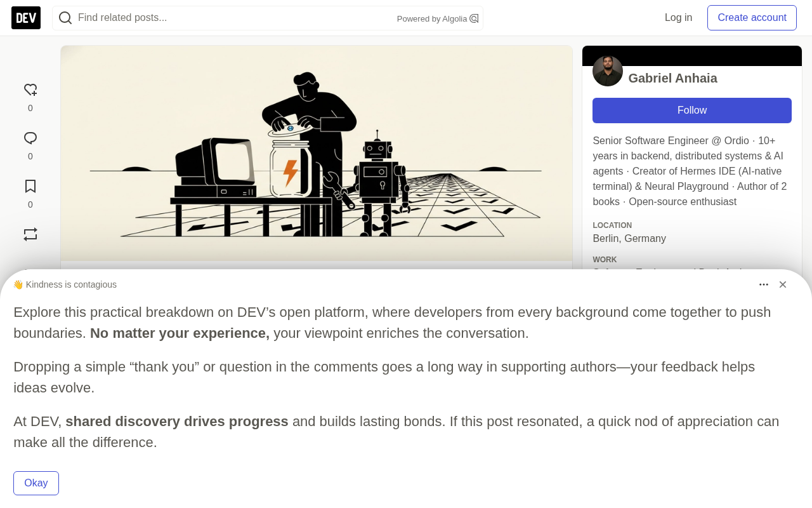The image size is (812, 508).
Task: Click the boost/repost arrows icon
Action: tap(30, 234)
